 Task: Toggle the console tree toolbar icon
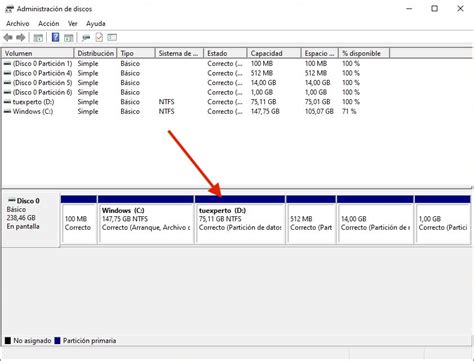(x=38, y=38)
